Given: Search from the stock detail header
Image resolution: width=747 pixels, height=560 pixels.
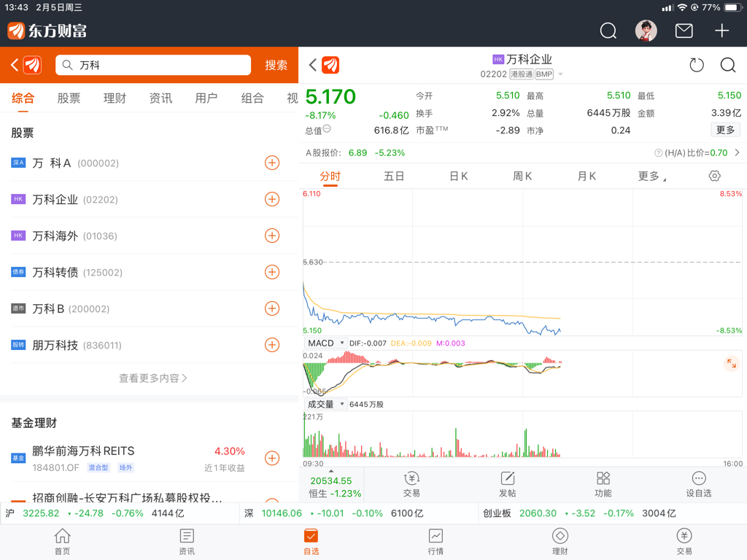Looking at the screenshot, I should [x=727, y=65].
